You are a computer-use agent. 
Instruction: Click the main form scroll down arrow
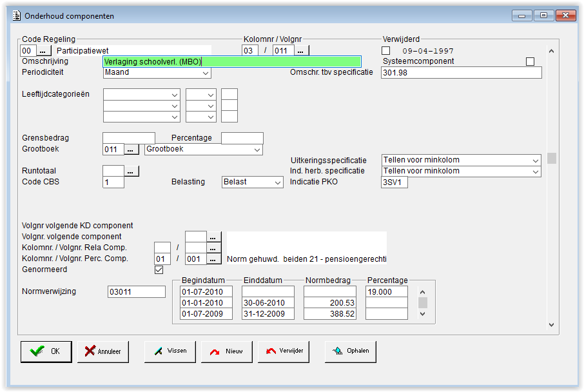point(552,325)
